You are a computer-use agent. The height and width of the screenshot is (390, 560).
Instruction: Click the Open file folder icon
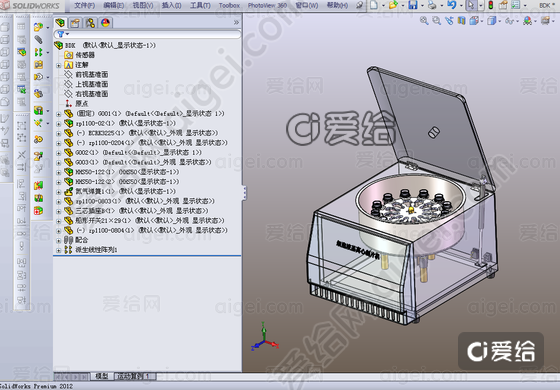click(394, 5)
